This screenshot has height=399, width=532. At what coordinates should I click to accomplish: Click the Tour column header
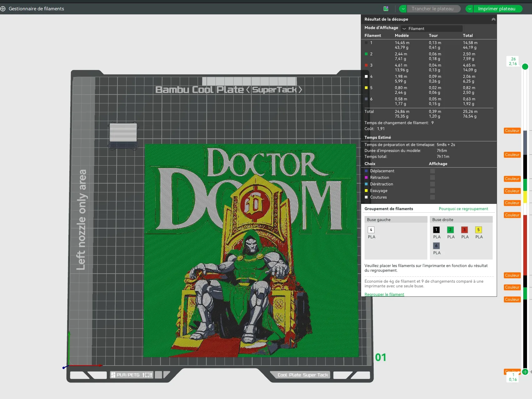point(433,36)
